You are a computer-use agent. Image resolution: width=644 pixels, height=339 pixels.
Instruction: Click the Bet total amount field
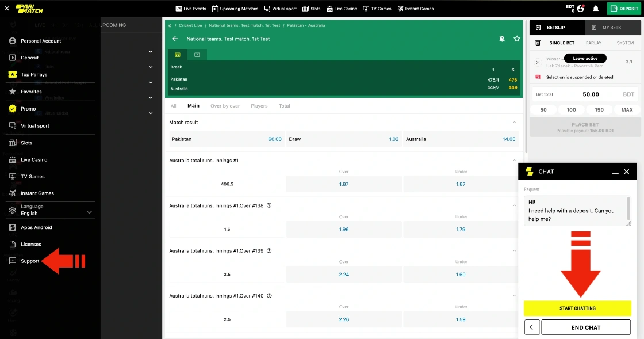(585, 94)
